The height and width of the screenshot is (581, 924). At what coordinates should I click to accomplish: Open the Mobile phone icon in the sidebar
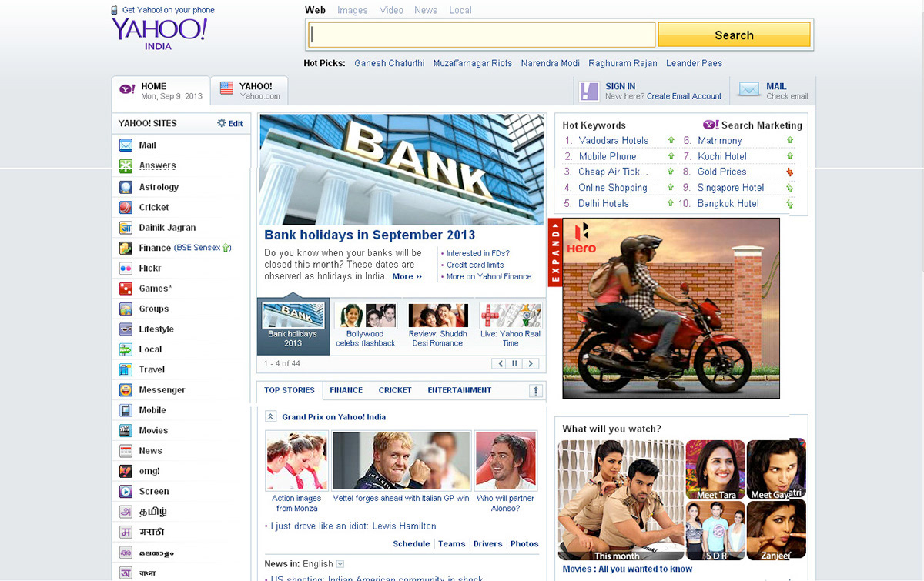[126, 410]
